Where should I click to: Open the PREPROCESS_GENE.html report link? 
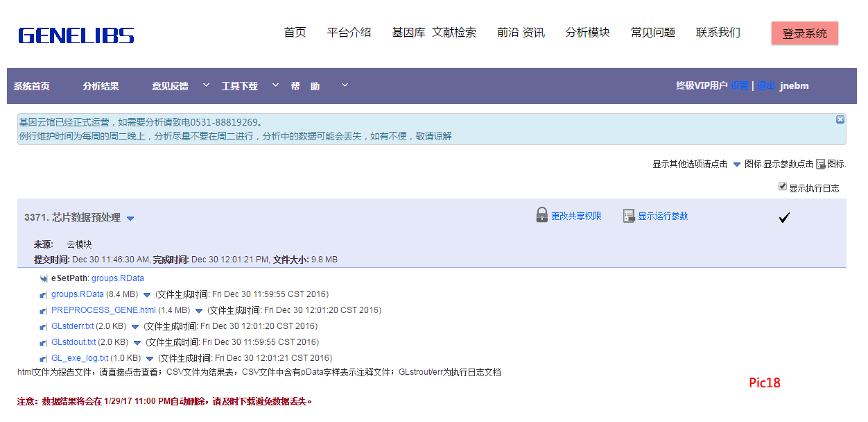pos(103,310)
